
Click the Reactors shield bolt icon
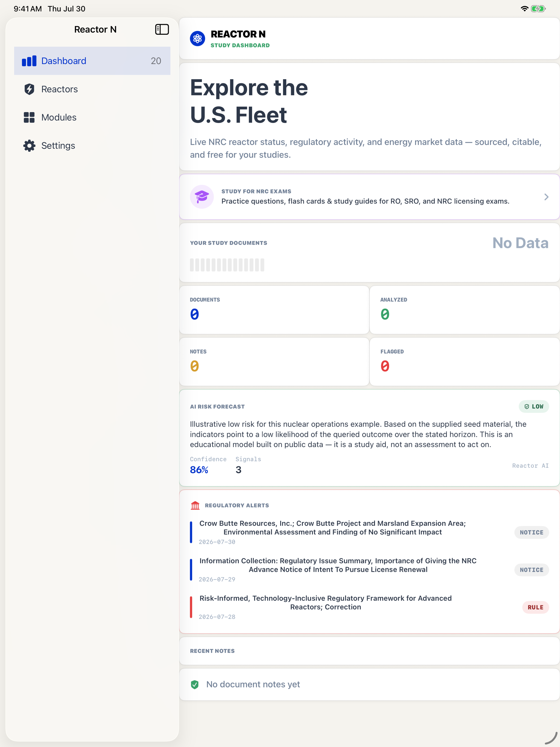click(x=29, y=89)
